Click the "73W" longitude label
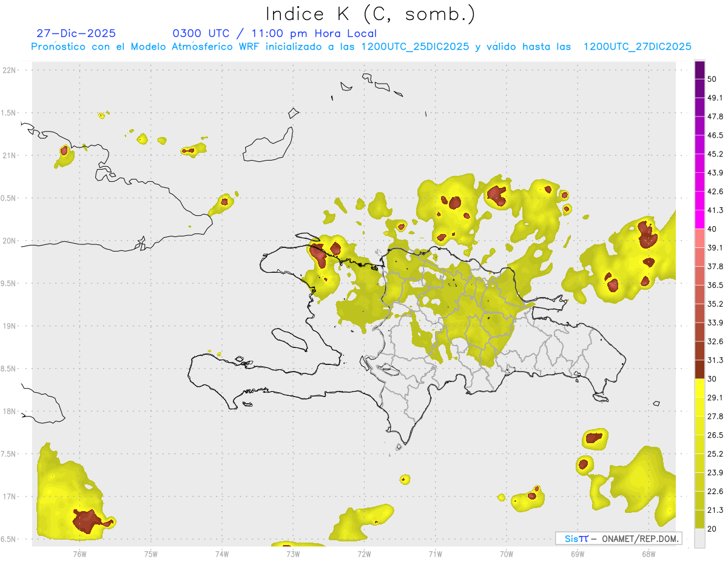The width and height of the screenshot is (728, 562). pyautogui.click(x=293, y=554)
